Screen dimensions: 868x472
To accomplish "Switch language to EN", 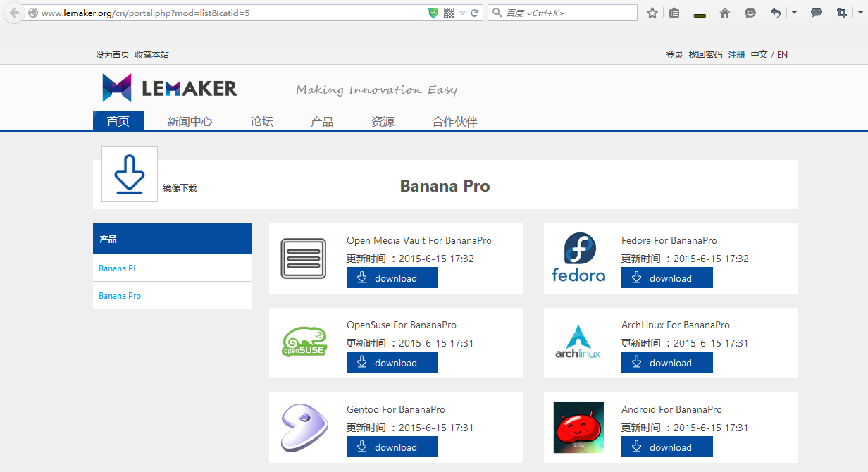I will [x=782, y=54].
